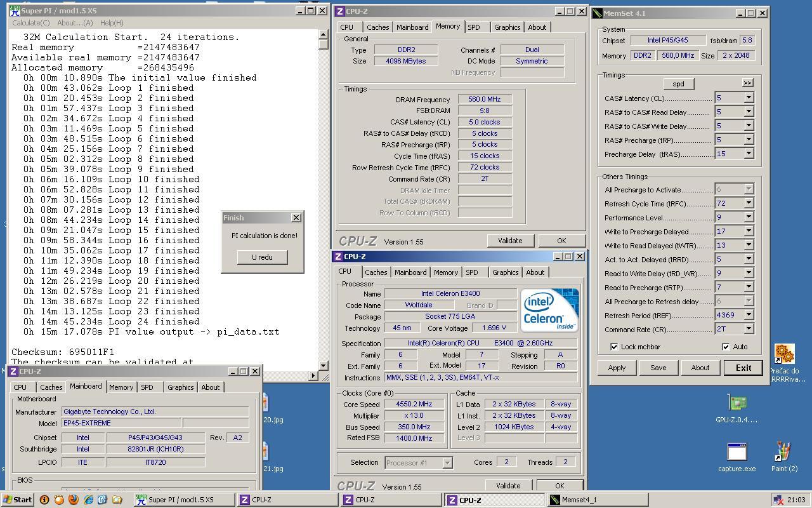Click Apply in MemSet
This screenshot has height=508, width=812.
[617, 368]
